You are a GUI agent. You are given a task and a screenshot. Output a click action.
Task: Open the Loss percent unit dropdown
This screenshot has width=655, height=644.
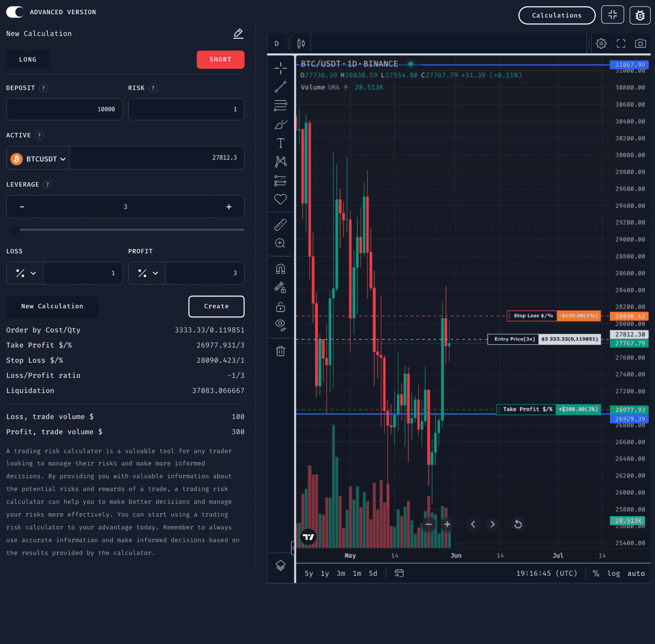pyautogui.click(x=25, y=273)
